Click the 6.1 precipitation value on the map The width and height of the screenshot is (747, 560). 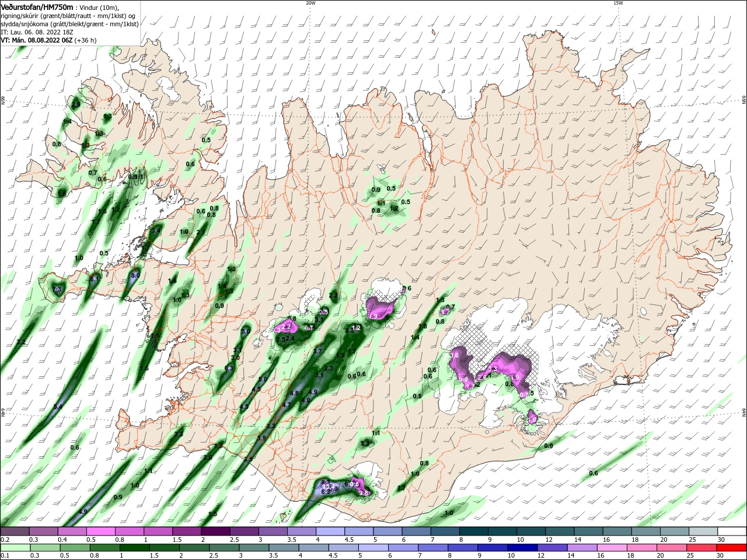tap(95, 279)
